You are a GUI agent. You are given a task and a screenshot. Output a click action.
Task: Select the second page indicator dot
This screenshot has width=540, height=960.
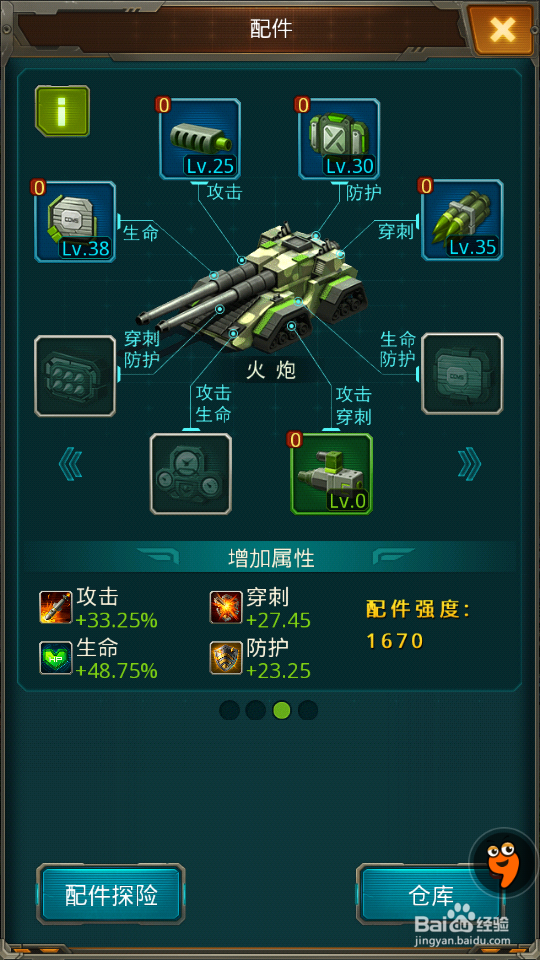(255, 710)
